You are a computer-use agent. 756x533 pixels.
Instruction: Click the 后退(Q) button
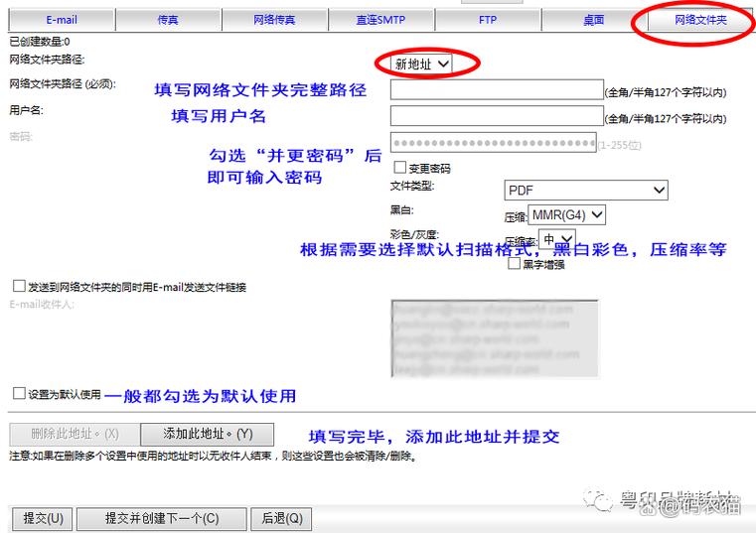[x=281, y=518]
